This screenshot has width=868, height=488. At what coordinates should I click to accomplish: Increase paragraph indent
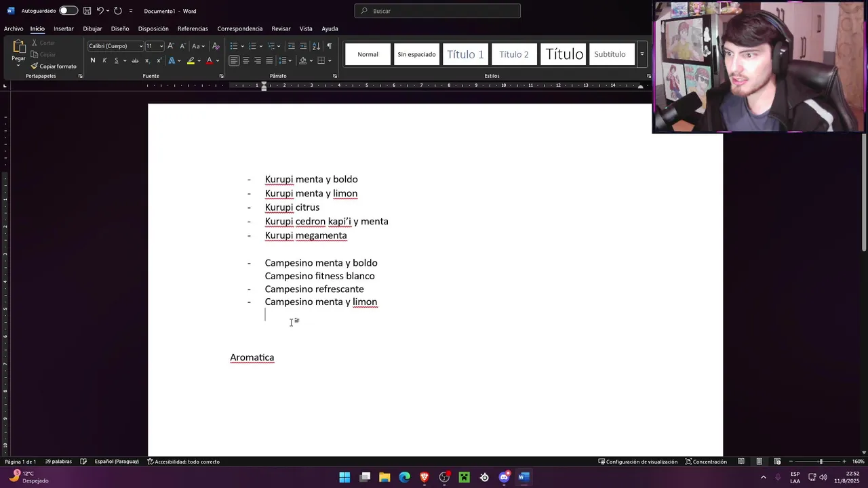(303, 46)
